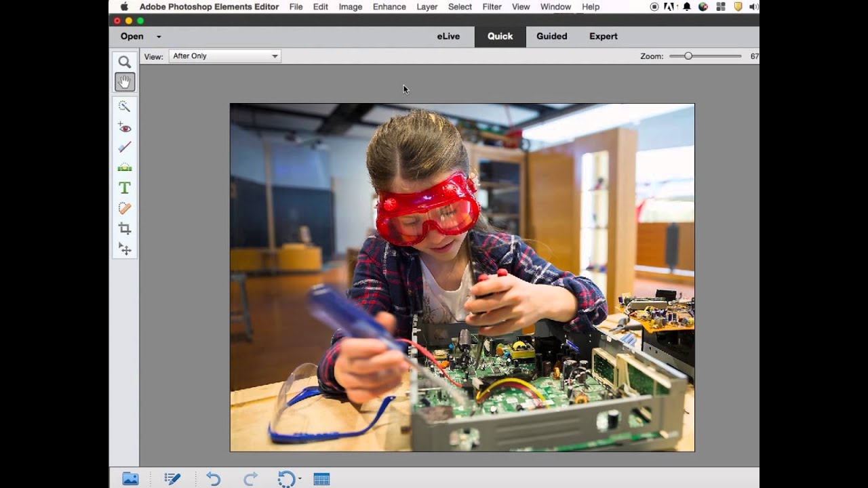Open the Select menu
The height and width of the screenshot is (488, 868).
coord(460,7)
